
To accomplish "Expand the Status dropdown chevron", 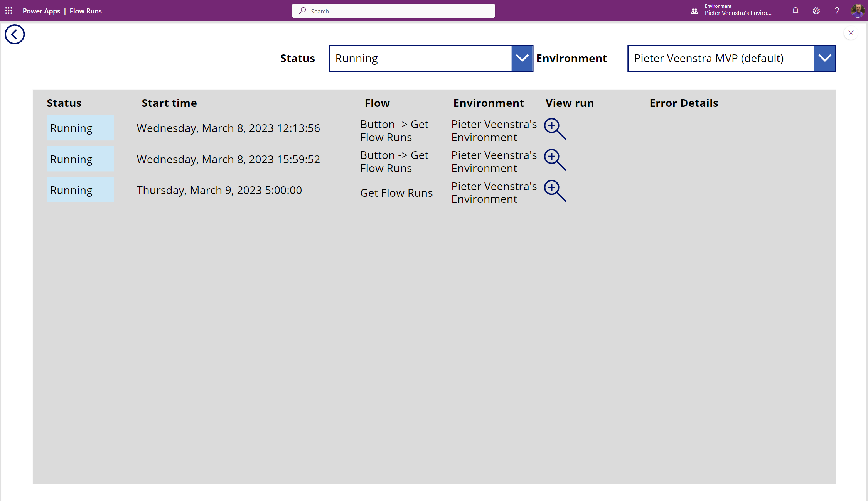I will 522,58.
